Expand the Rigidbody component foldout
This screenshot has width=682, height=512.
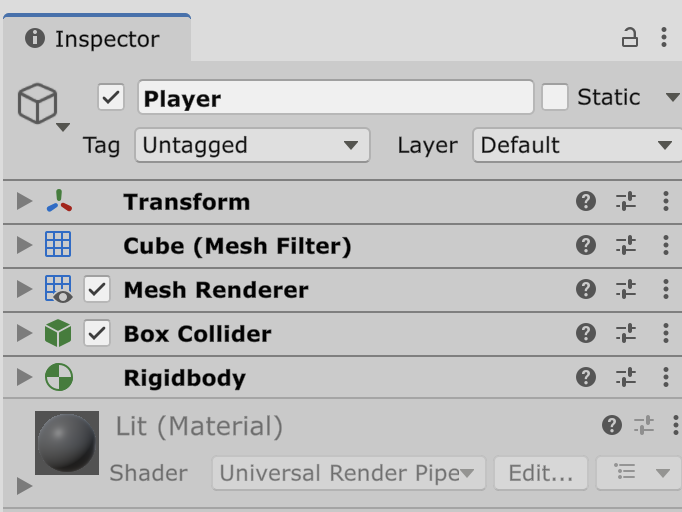tap(25, 378)
